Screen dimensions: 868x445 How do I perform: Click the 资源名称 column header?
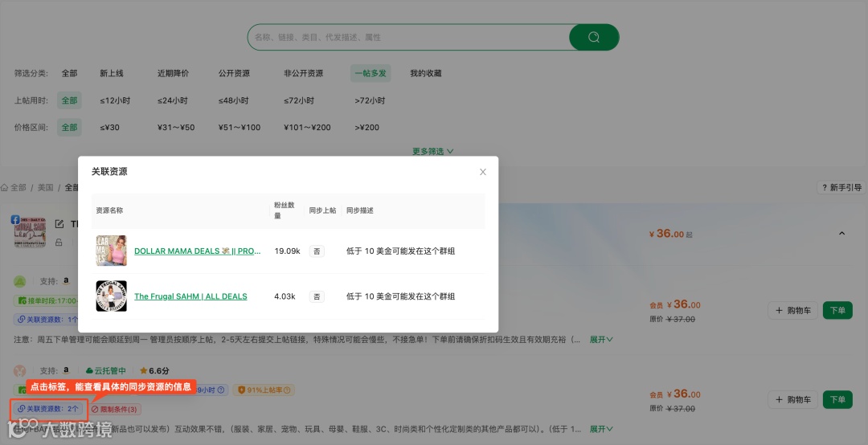pos(109,210)
